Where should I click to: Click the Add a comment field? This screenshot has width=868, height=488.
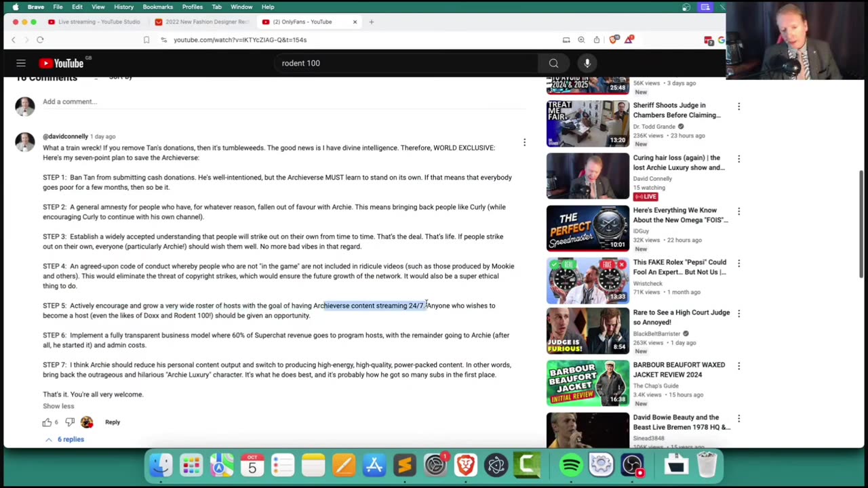[283, 102]
